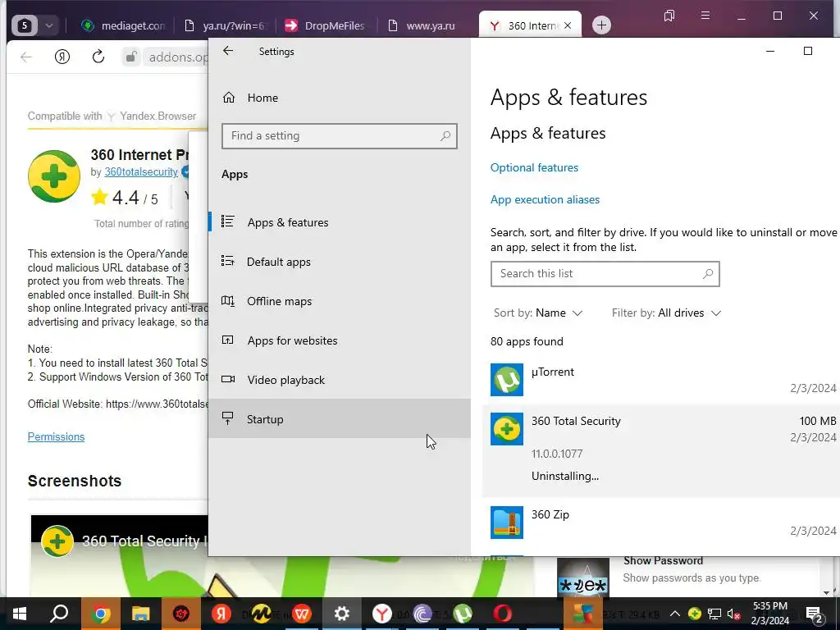The width and height of the screenshot is (840, 630).
Task: Open WPS Office from taskbar
Action: [302, 614]
